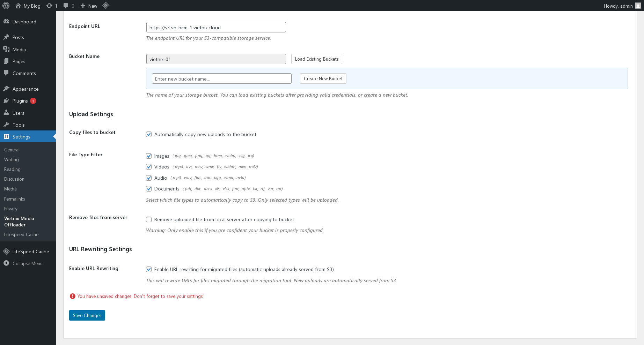Open the Comments bubble in the admin bar
This screenshot has height=345, width=644.
[x=66, y=6]
